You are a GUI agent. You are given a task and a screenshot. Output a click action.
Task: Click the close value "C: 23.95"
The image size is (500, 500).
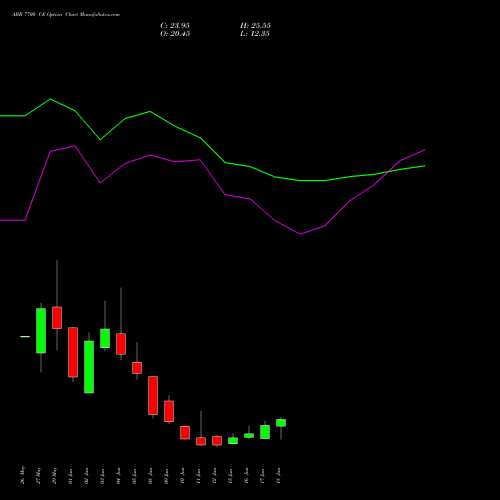tap(175, 26)
